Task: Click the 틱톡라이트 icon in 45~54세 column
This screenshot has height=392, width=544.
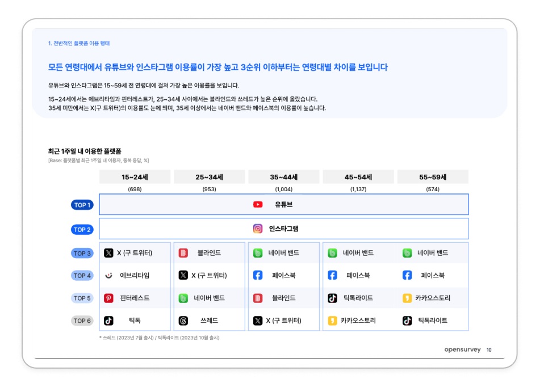Action: click(x=332, y=298)
